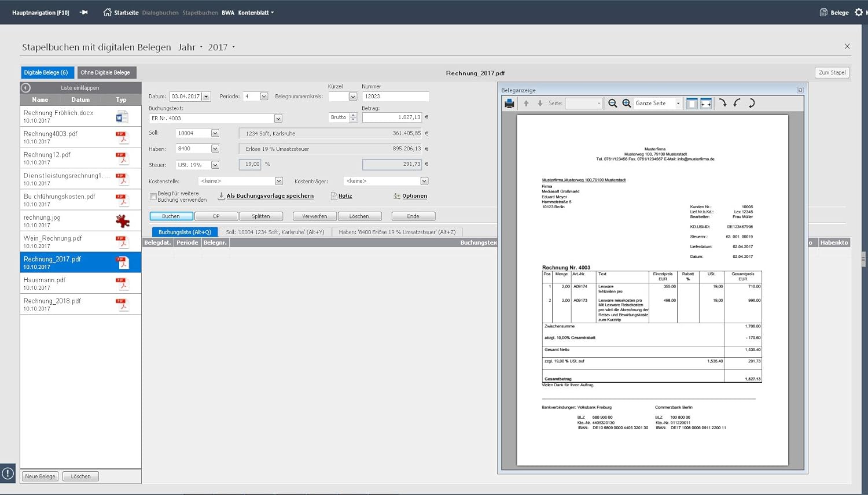Print the document from Beleganzeige toolbar
868x495 pixels.
pos(509,104)
